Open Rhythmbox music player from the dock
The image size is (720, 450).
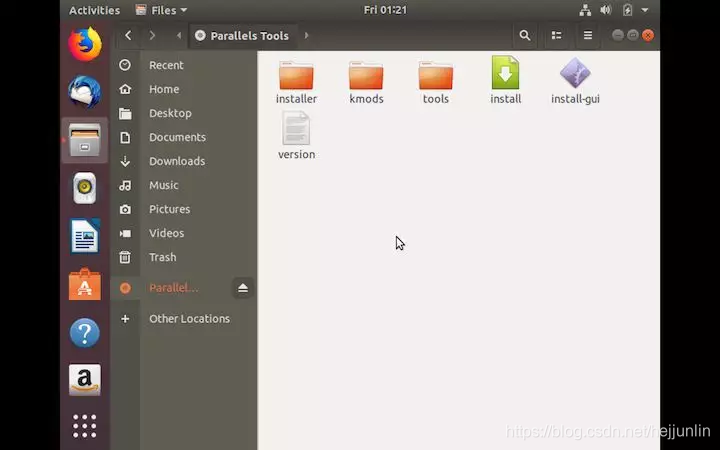tap(85, 188)
